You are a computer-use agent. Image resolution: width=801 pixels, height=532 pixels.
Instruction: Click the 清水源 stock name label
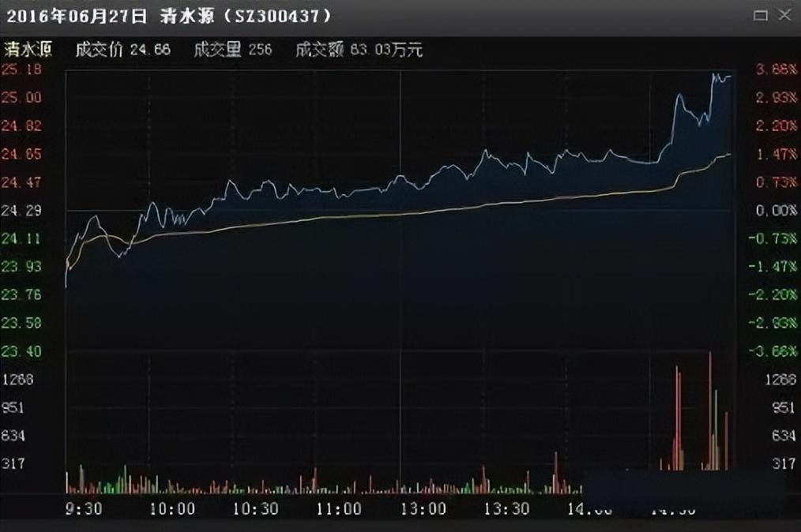[x=28, y=50]
